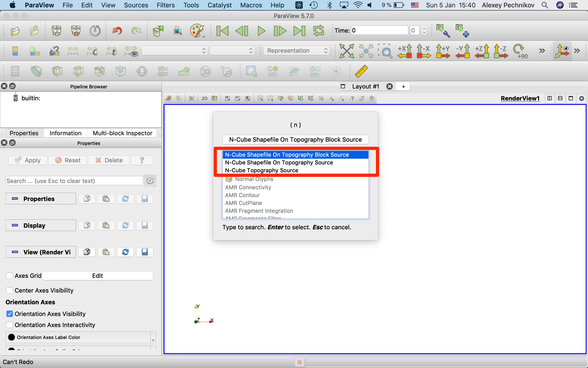Viewport: 588px width, 368px height.
Task: Start animation with Play button
Action: [x=261, y=31]
